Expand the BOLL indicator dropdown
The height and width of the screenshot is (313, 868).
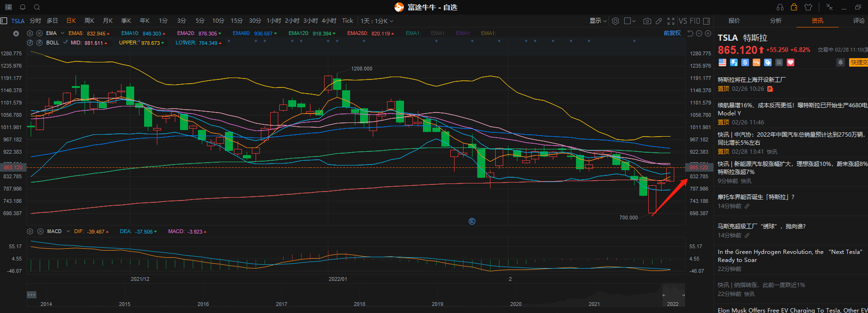coord(65,43)
